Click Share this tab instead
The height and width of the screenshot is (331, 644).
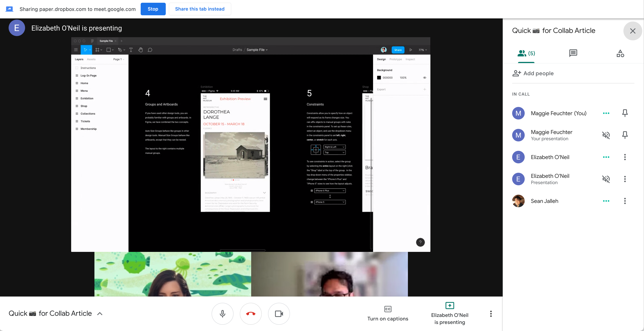(199, 9)
